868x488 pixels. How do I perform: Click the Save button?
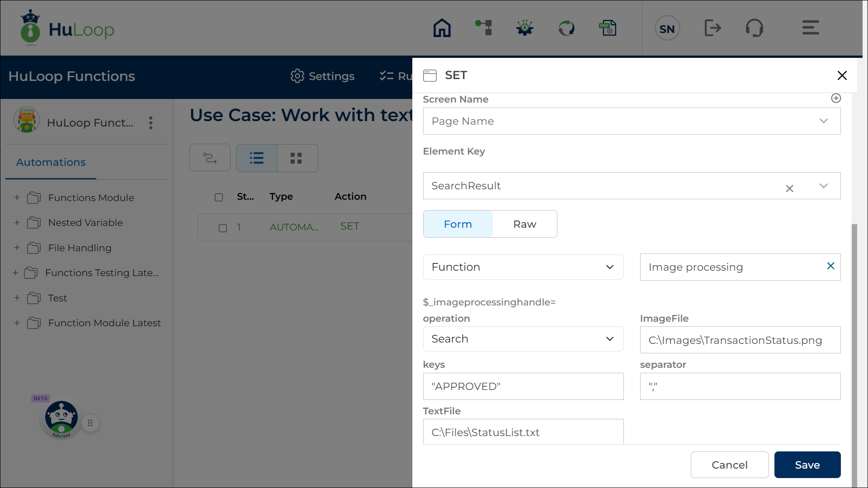807,465
